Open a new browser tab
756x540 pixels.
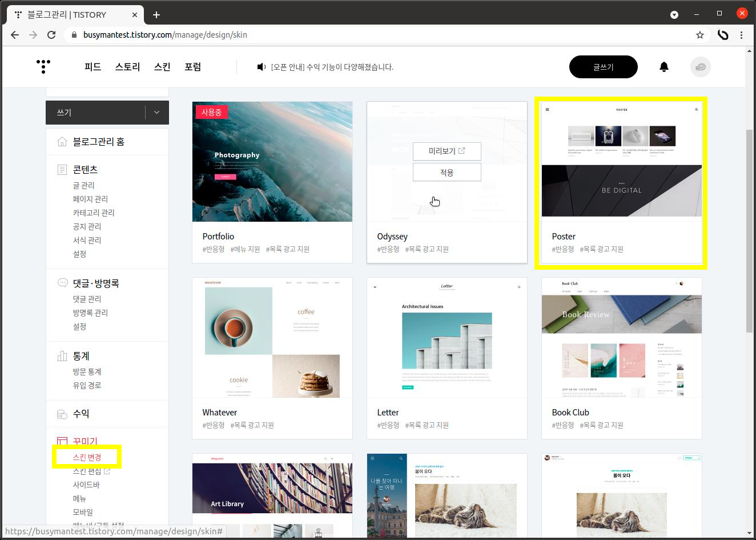coord(156,14)
